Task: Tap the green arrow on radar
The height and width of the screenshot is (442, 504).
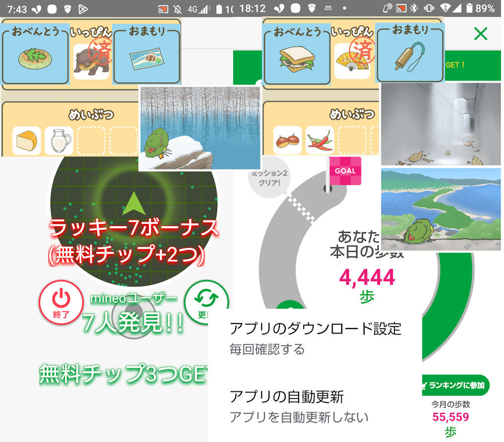Action: coord(134,203)
